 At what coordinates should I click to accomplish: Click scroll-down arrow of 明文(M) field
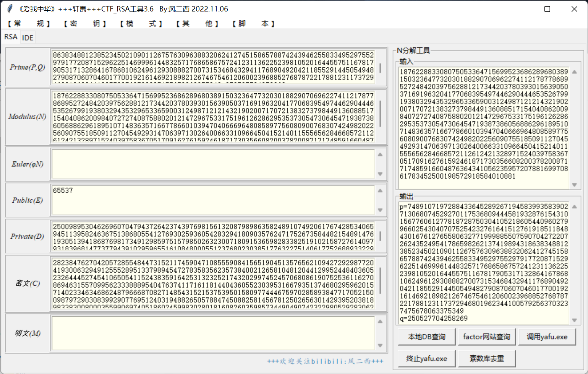(x=380, y=345)
